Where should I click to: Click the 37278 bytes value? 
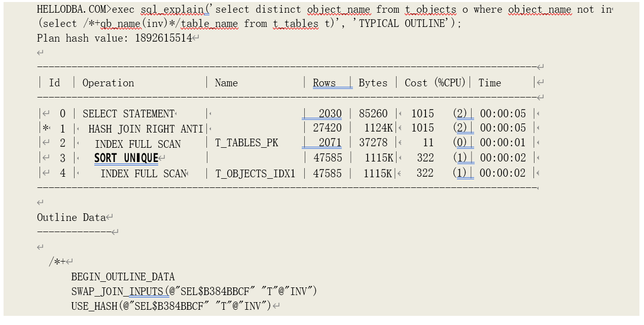[373, 143]
